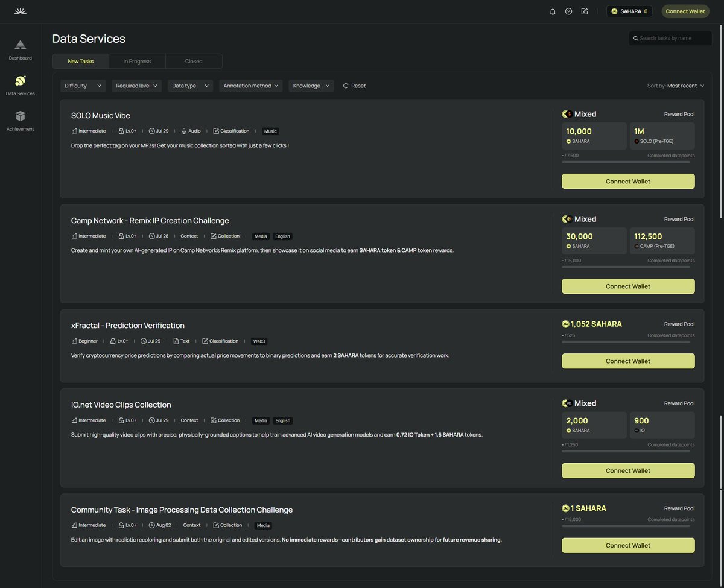Click the page vertical scrollbar
This screenshot has height=588, width=724.
coord(720,121)
